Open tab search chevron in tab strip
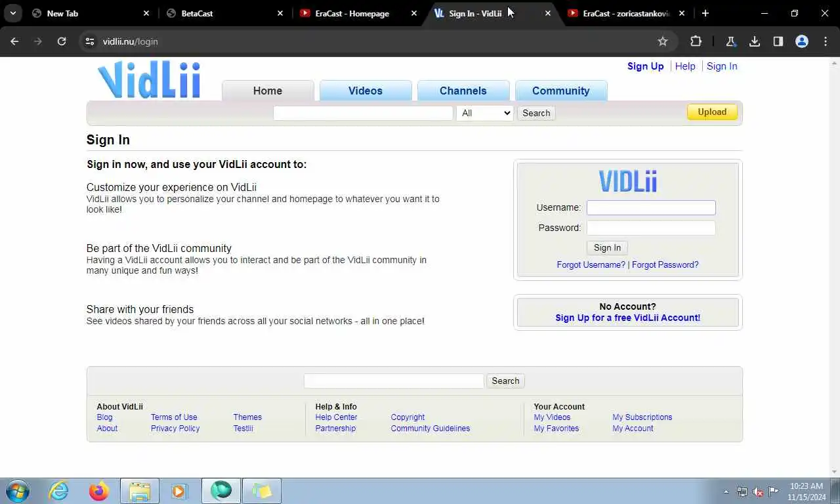The image size is (840, 504). click(13, 13)
